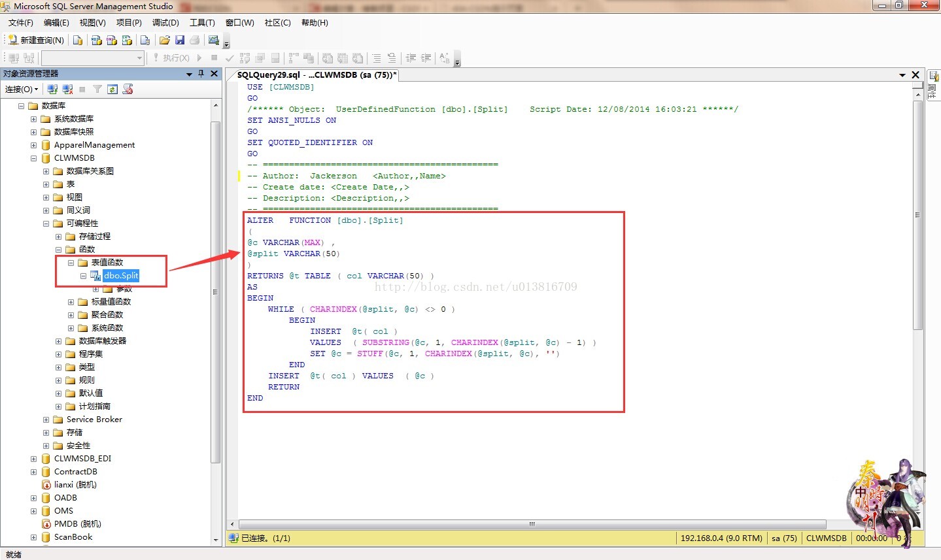The height and width of the screenshot is (560, 941).
Task: Click the Uncomment Selected Lines icon
Action: (x=392, y=58)
